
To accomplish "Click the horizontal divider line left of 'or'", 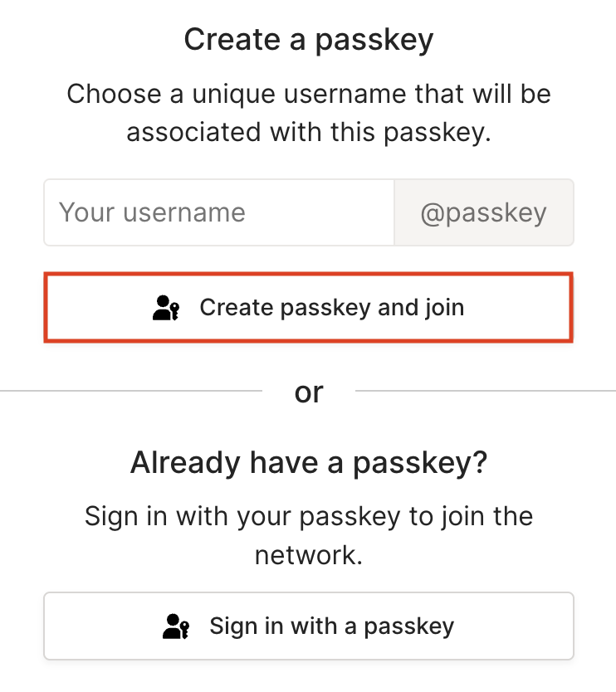I will [133, 388].
